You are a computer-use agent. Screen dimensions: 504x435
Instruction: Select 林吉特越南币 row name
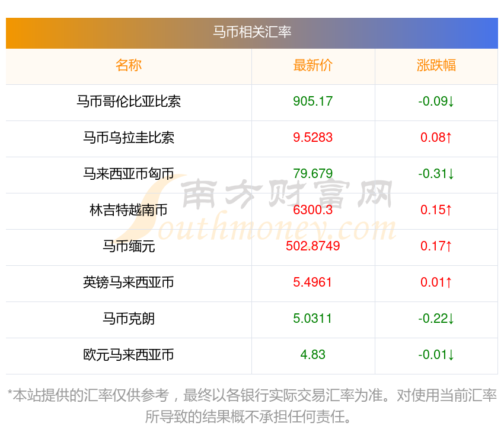[x=129, y=210]
